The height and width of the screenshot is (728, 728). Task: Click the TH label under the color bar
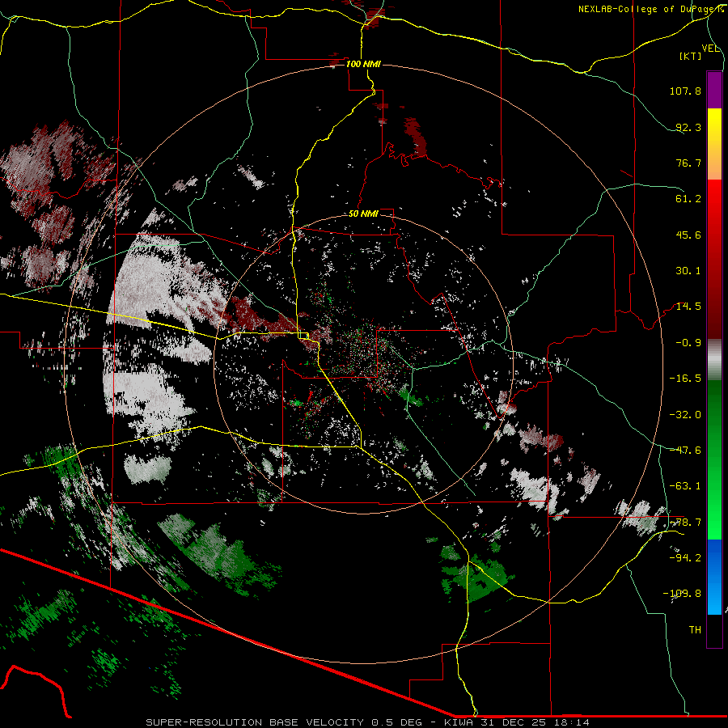point(695,630)
